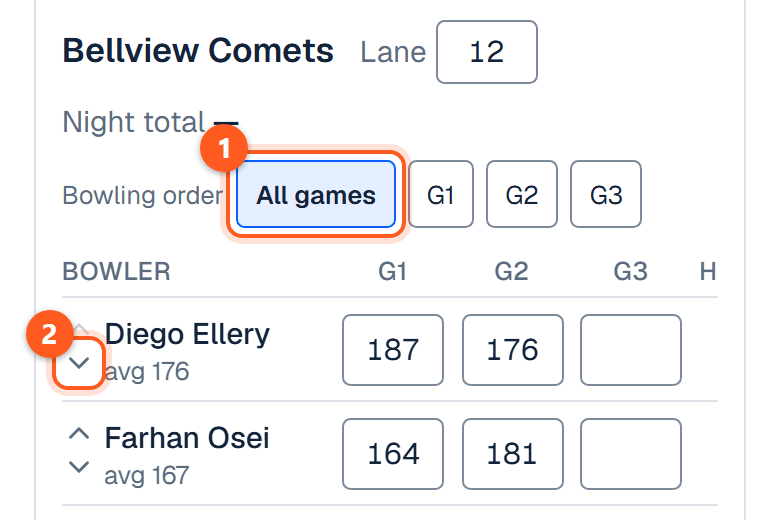Move Diego Ellery down in bowling order

(x=79, y=363)
